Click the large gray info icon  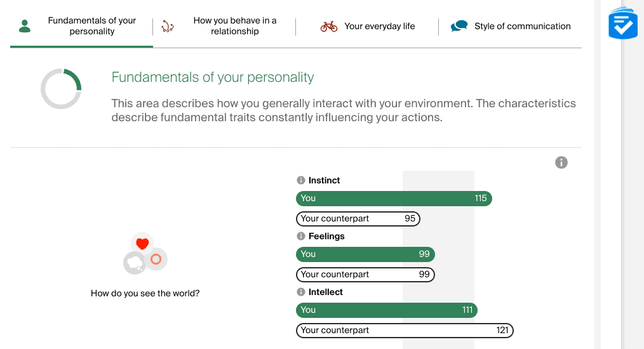pyautogui.click(x=561, y=162)
